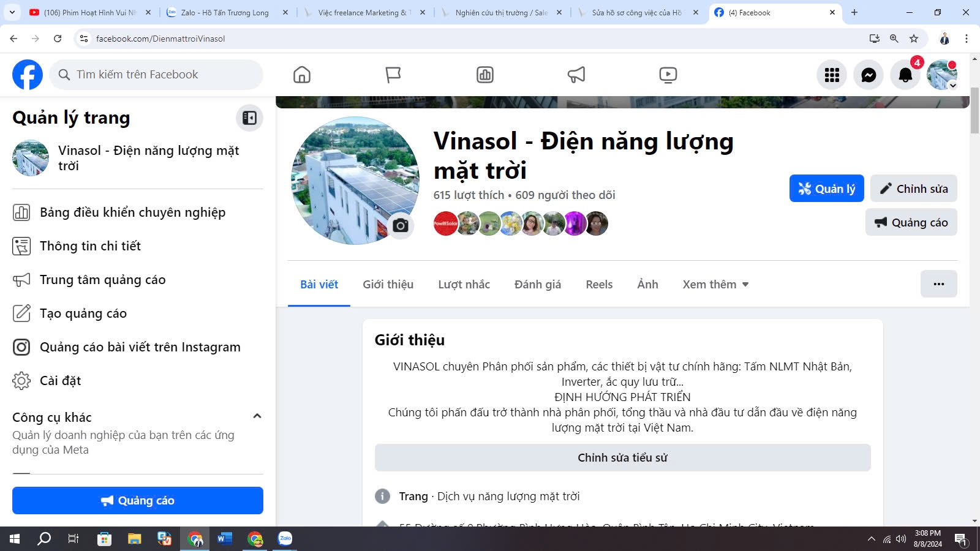Viewport: 980px width, 551px height.
Task: Click the blue Quảng cáo sidebar button
Action: [x=138, y=501]
